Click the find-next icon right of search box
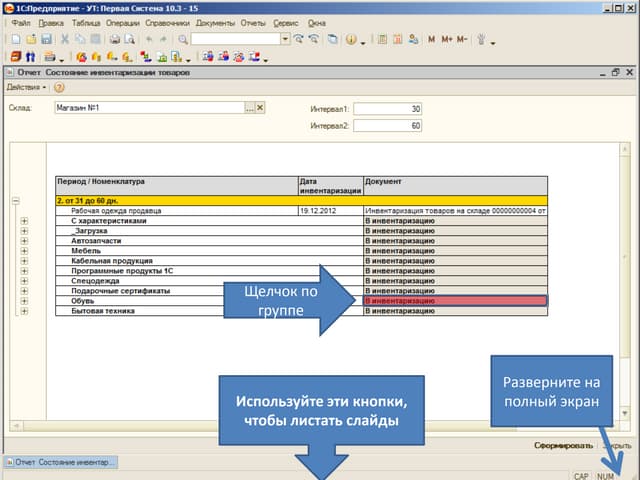Screen dimensions: 640x480 point(298,39)
